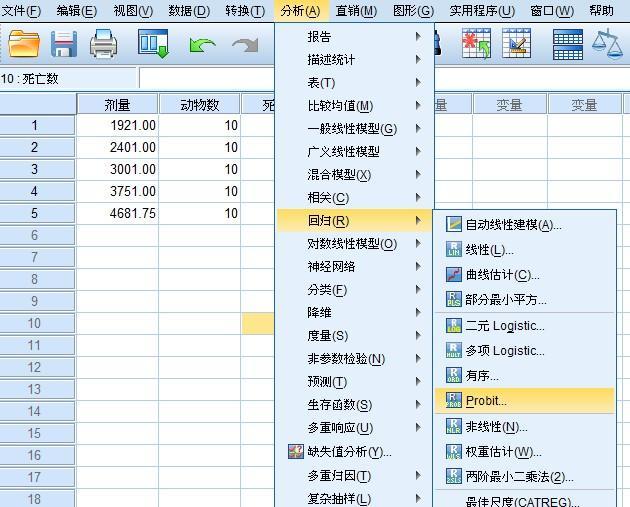The width and height of the screenshot is (630, 507).
Task: Click the Open data folder icon
Action: (24, 43)
